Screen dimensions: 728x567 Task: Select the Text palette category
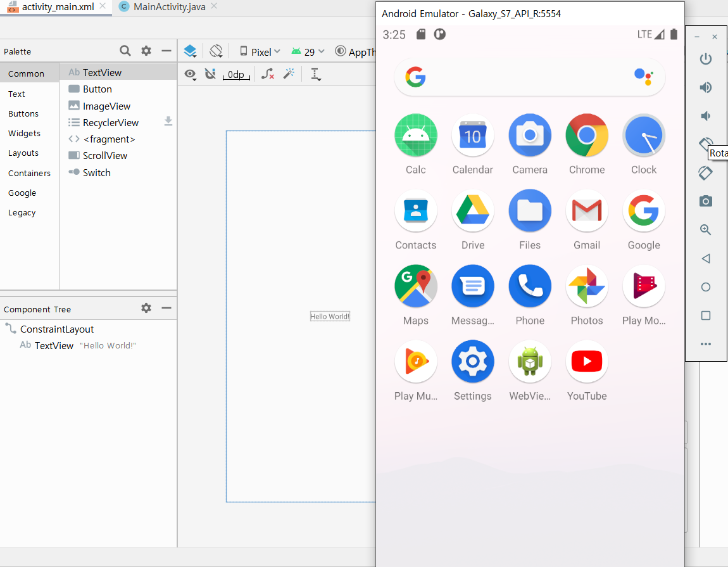pos(16,94)
